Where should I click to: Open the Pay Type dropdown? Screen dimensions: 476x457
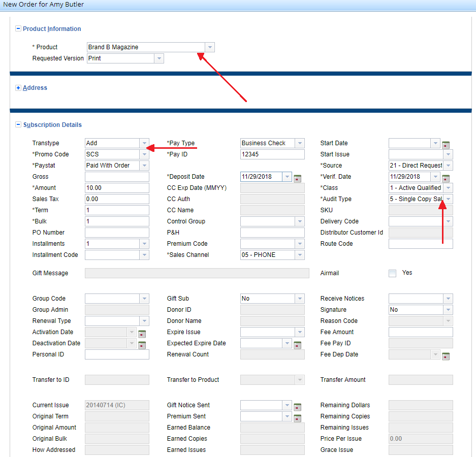pyautogui.click(x=300, y=143)
